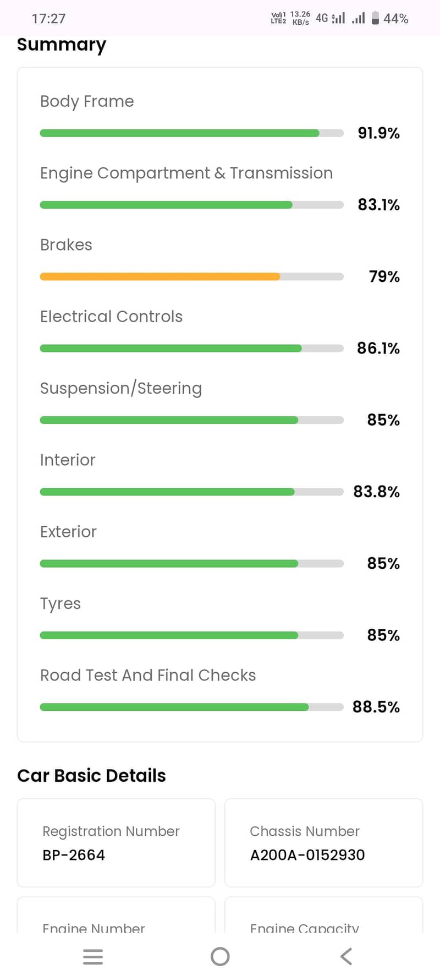Tap the 17:27 clock in status bar
The image size is (440, 980).
click(x=48, y=19)
